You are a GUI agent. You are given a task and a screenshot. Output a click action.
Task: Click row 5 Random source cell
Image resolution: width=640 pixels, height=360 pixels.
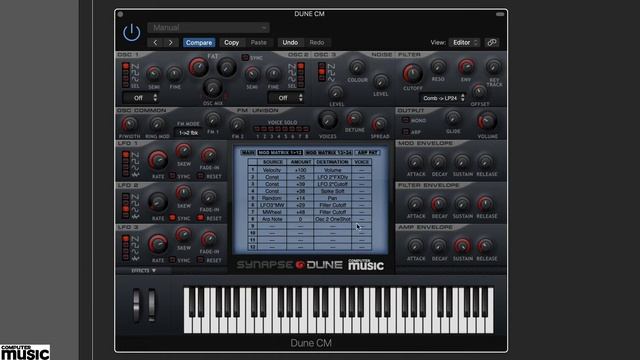click(272, 198)
